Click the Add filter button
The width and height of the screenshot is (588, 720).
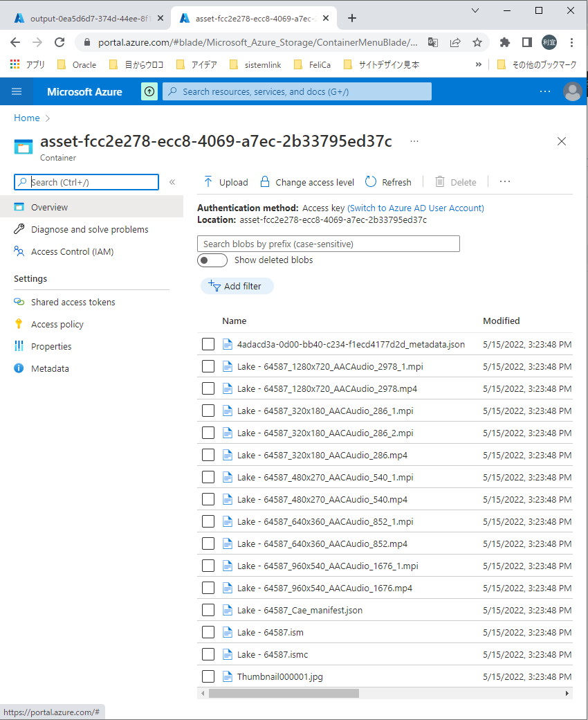237,286
